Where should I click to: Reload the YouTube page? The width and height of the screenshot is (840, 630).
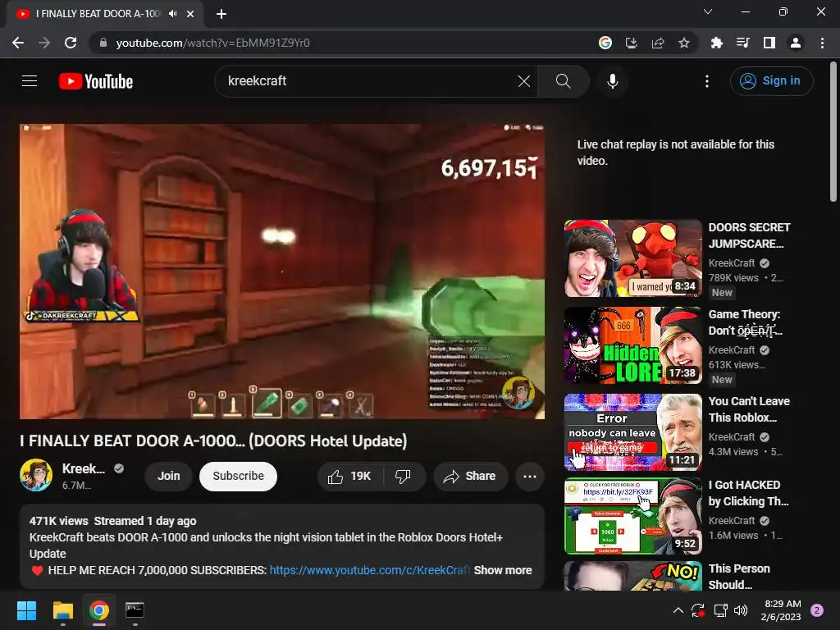click(71, 43)
